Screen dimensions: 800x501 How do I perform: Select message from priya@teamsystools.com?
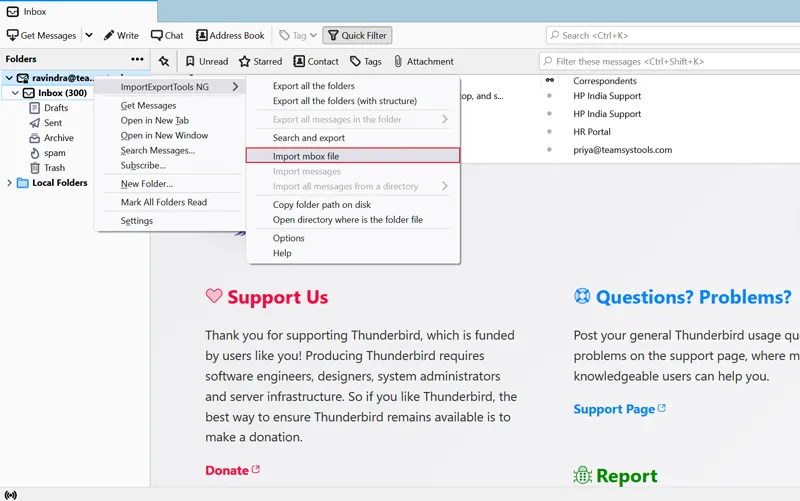click(x=622, y=150)
